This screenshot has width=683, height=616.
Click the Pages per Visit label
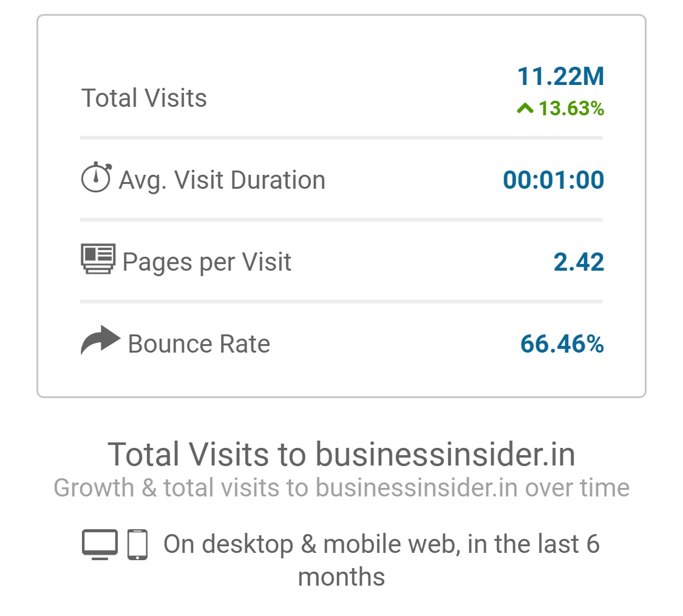206,262
